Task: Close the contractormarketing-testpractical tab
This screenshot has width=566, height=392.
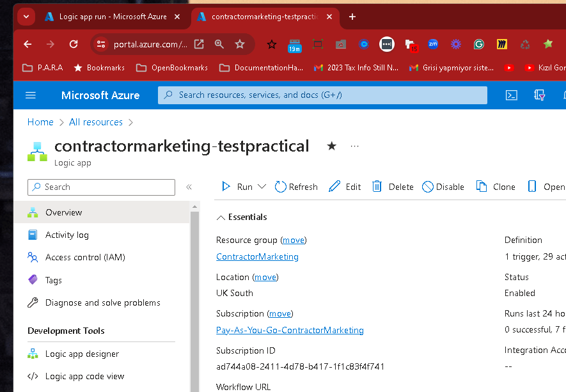Action: pyautogui.click(x=329, y=17)
